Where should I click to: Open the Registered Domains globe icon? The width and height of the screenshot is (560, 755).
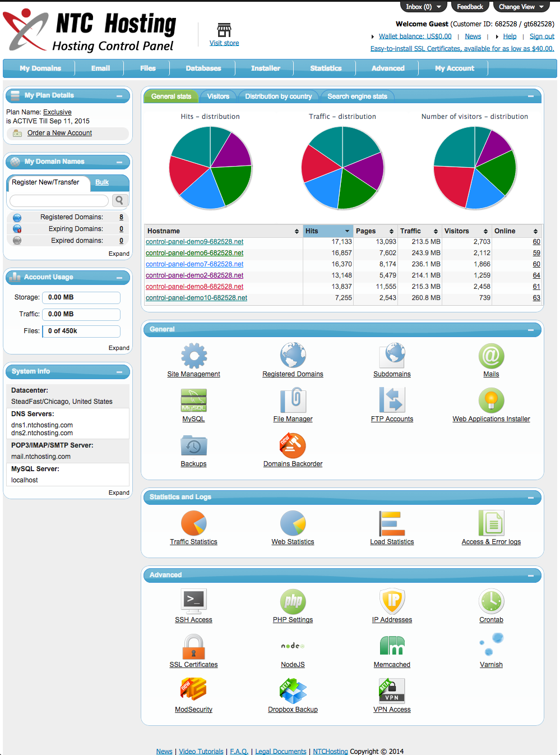293,356
